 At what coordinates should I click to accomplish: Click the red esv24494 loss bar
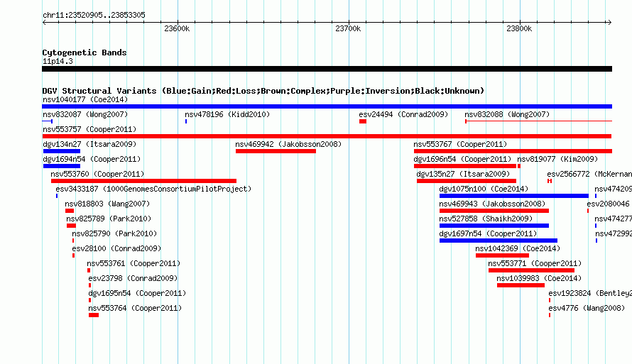point(363,121)
